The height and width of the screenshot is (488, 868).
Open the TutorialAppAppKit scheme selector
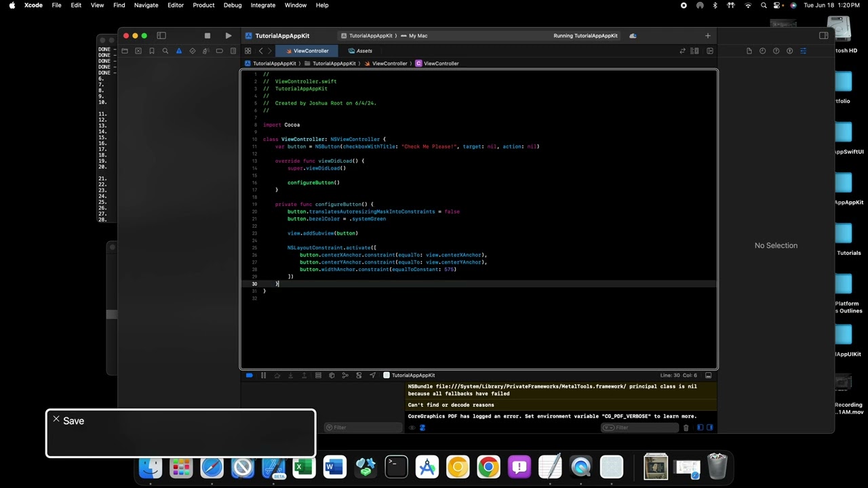click(x=367, y=36)
